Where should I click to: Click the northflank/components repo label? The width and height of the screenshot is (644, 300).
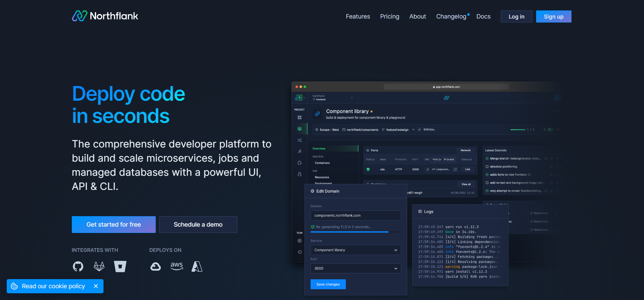coord(362,130)
